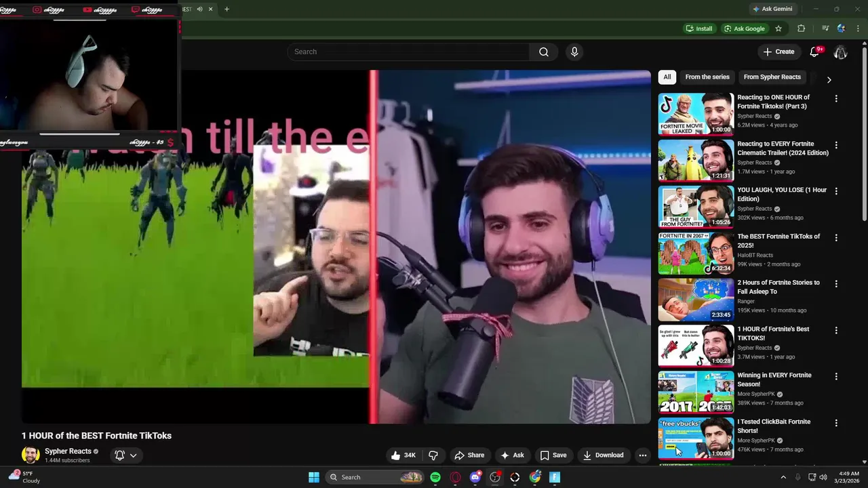Viewport: 868px width, 488px height.
Task: Click inside the YouTube search field
Action: pos(409,52)
